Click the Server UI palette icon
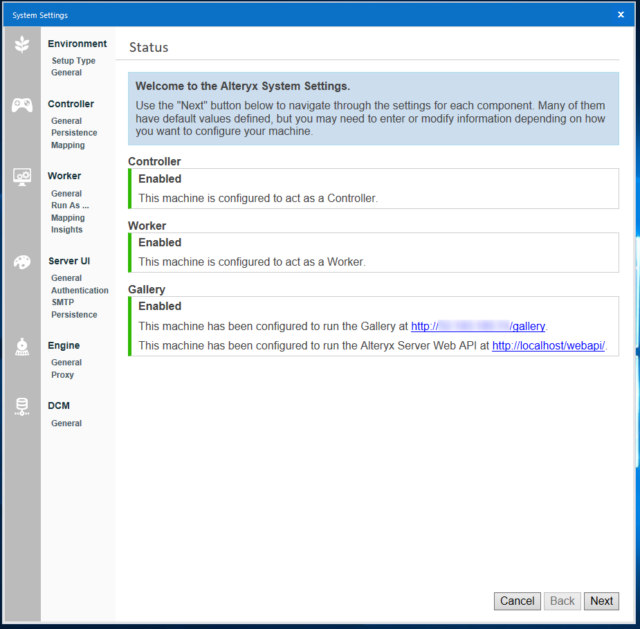 pos(22,262)
